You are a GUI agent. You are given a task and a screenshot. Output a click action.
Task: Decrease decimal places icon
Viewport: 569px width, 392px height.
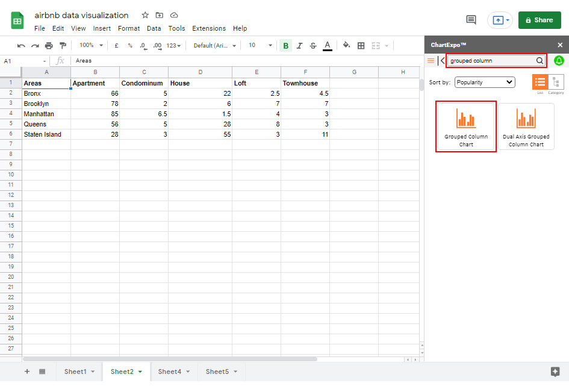(x=143, y=46)
